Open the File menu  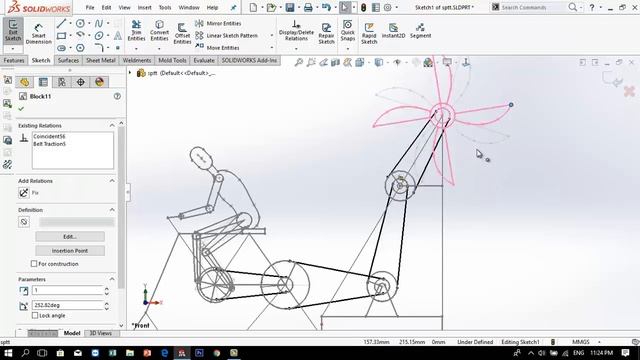(90, 7)
